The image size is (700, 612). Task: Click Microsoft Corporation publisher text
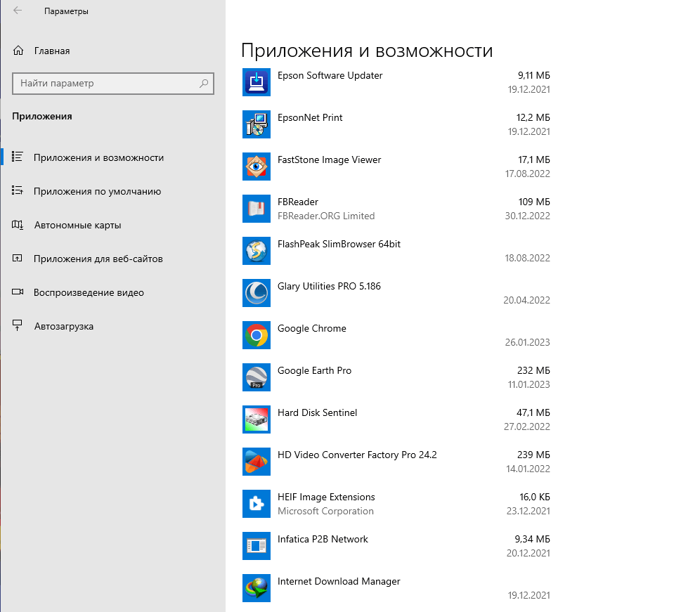(x=325, y=511)
